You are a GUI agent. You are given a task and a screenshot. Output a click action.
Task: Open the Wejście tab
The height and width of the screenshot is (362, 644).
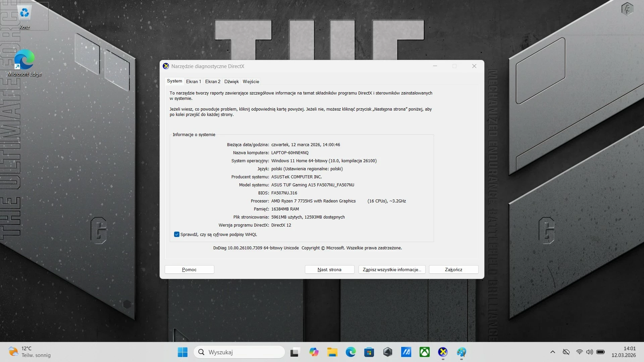click(x=251, y=81)
